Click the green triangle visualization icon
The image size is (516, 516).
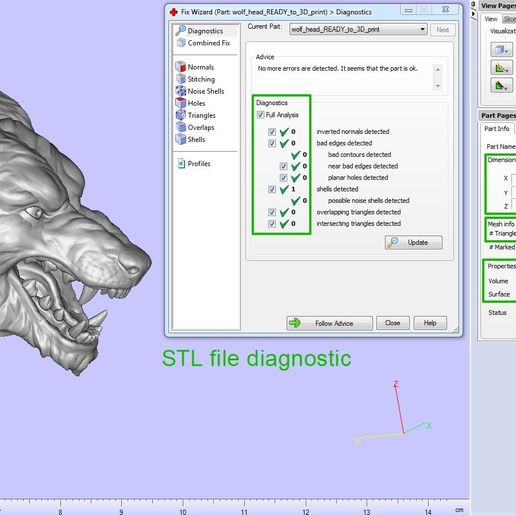pyautogui.click(x=501, y=68)
